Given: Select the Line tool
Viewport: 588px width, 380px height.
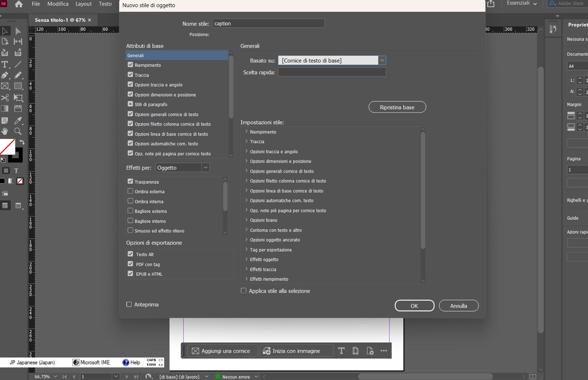Looking at the screenshot, I should [x=18, y=64].
